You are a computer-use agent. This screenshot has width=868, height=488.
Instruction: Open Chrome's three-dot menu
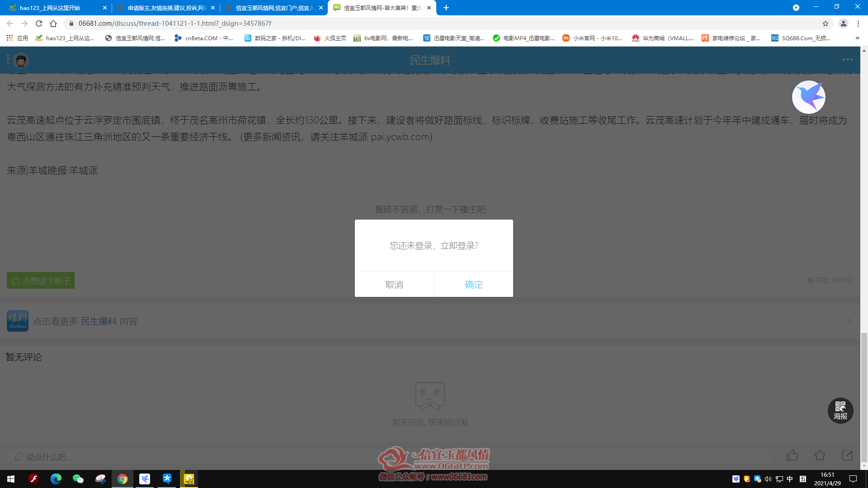(858, 23)
